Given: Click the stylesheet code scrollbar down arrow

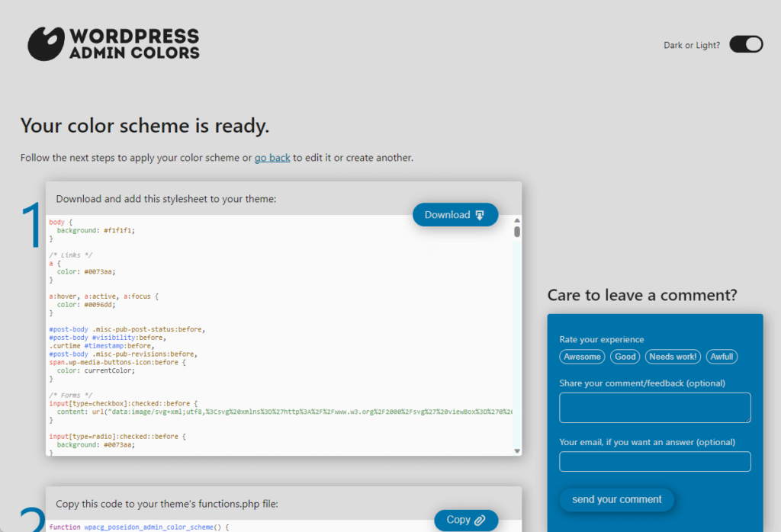Looking at the screenshot, I should [x=517, y=451].
